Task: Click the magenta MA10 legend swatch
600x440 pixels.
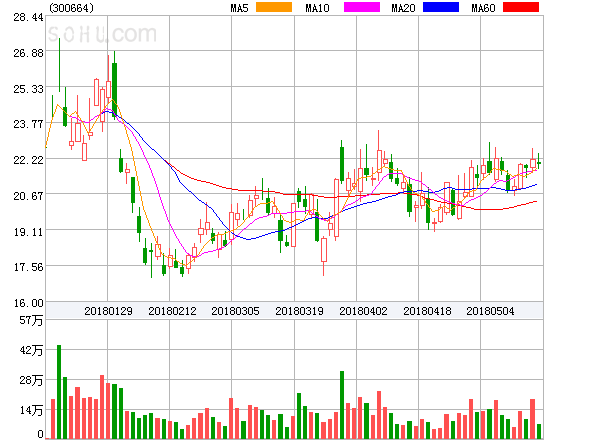Action: point(362,7)
